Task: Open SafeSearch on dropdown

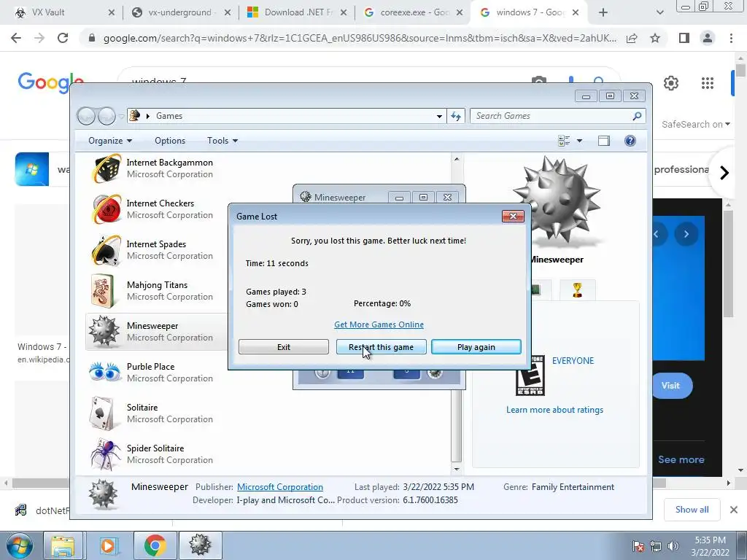Action: [x=695, y=124]
